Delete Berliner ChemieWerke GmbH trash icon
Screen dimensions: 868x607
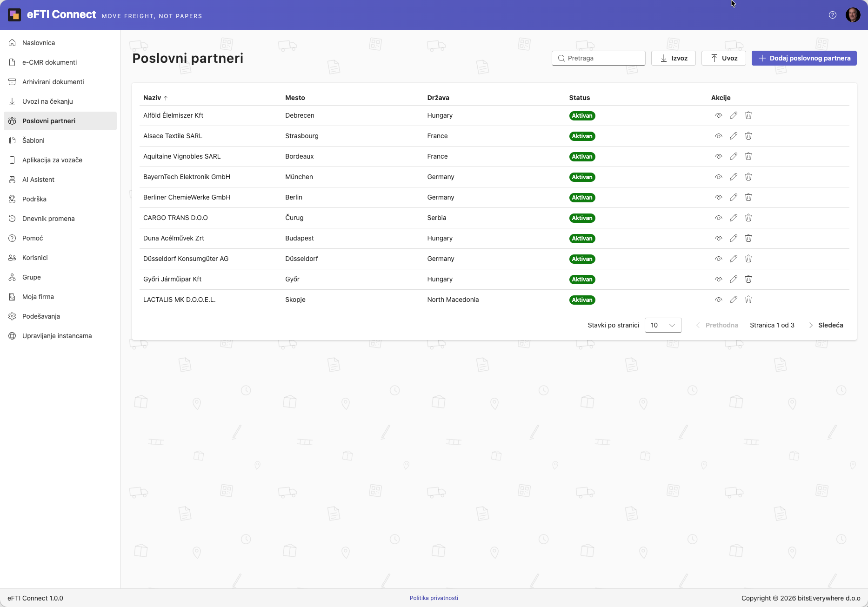(x=748, y=197)
